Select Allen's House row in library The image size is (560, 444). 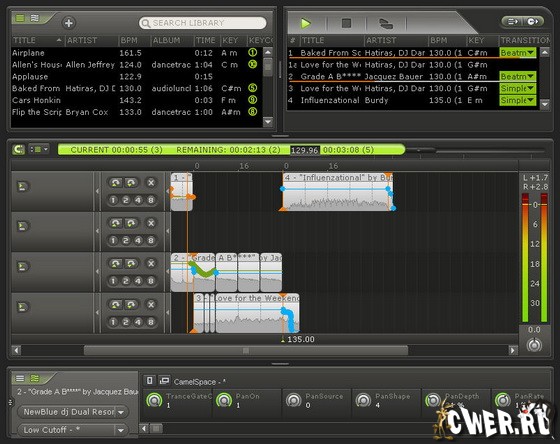click(136, 65)
